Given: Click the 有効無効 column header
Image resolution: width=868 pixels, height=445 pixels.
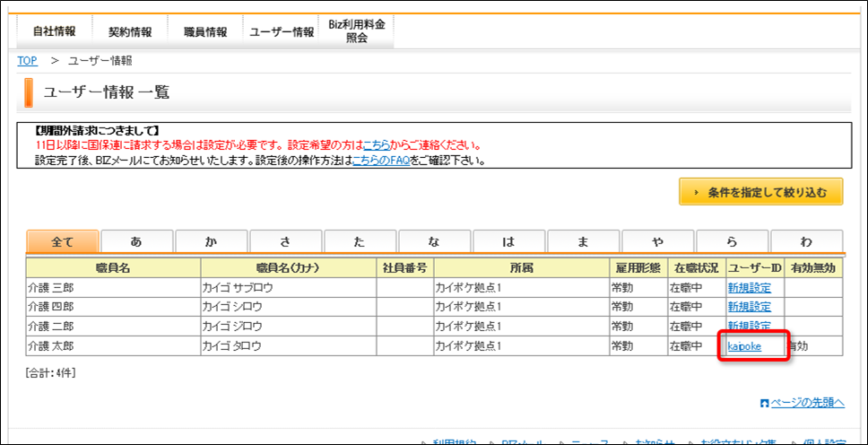Looking at the screenshot, I should pyautogui.click(x=813, y=268).
